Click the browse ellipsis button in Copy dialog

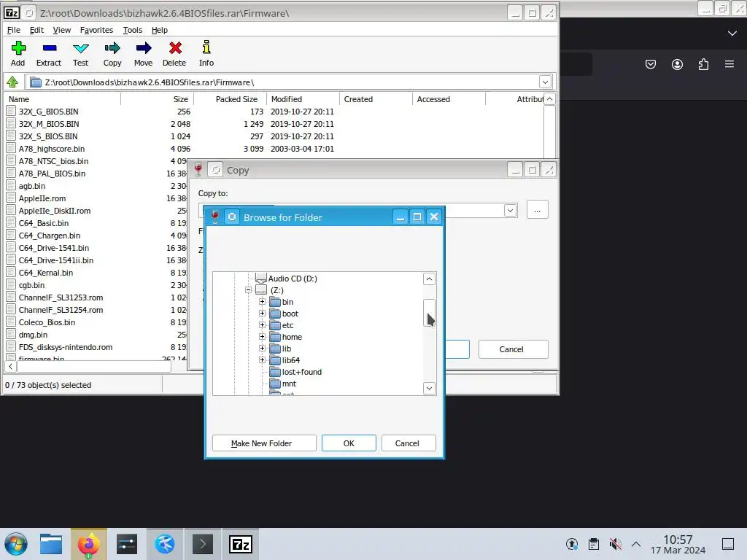pyautogui.click(x=538, y=210)
